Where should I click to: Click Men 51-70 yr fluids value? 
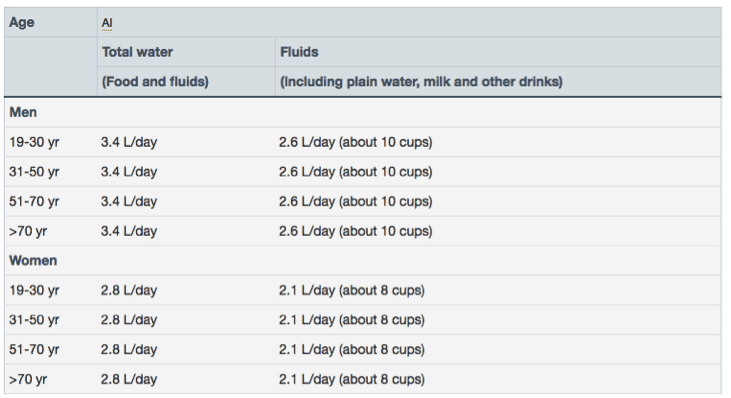pyautogui.click(x=356, y=201)
